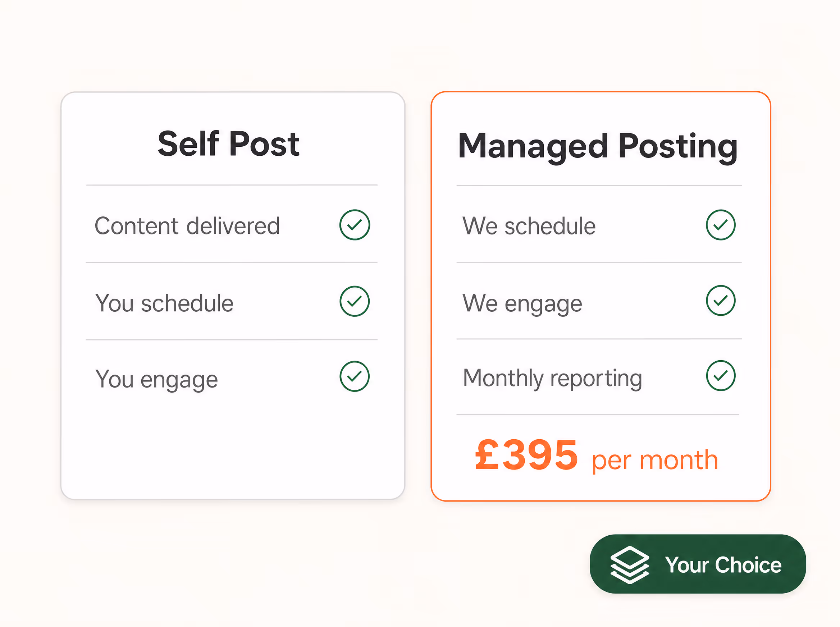Click the stacked layers icon in Your Choice
840x627 pixels.
[x=629, y=565]
